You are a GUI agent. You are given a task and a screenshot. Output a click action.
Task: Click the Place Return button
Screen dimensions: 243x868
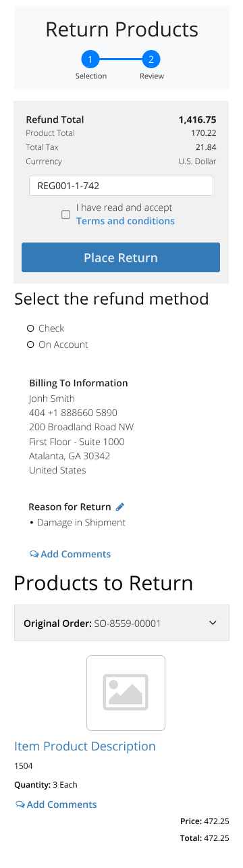[121, 257]
